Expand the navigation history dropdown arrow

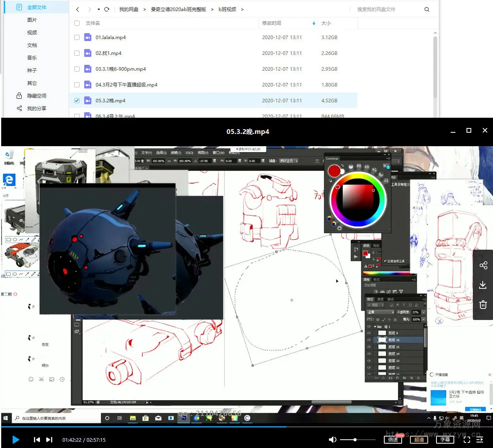(98, 9)
